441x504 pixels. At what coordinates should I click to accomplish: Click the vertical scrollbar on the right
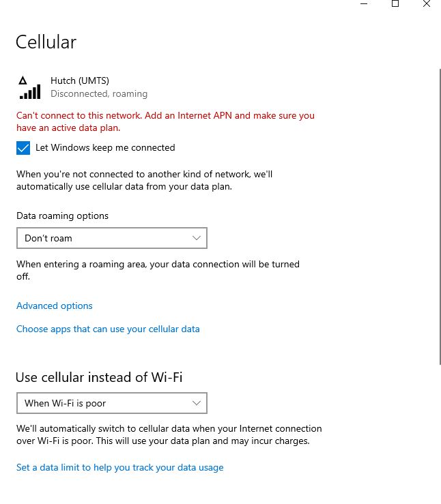pyautogui.click(x=440, y=216)
